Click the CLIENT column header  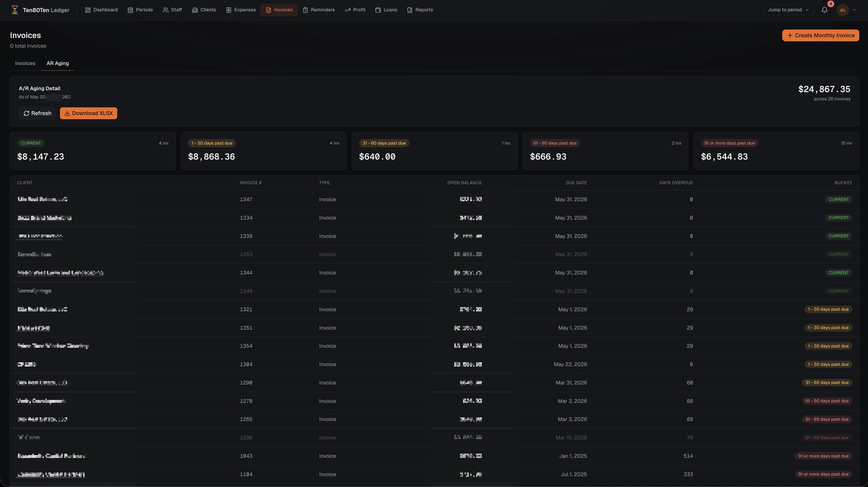coord(25,183)
